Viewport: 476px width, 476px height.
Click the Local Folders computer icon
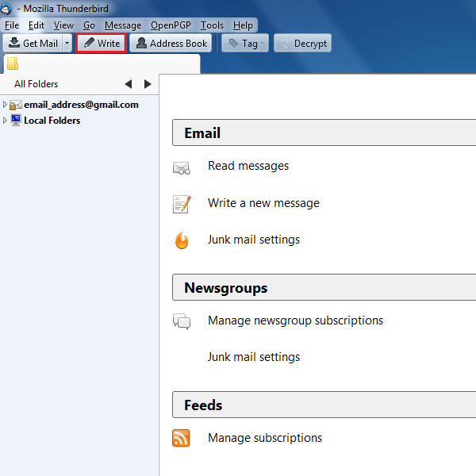16,121
